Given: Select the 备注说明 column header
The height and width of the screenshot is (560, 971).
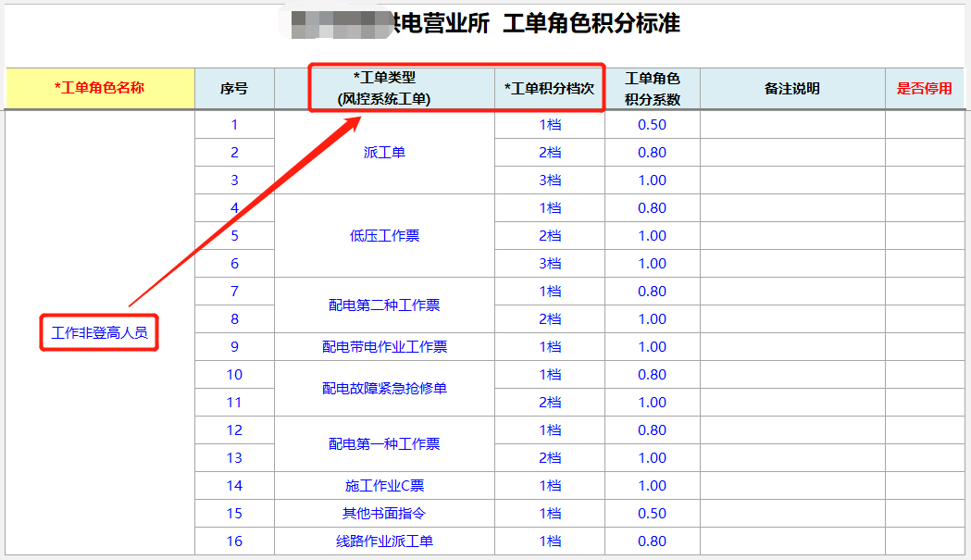Looking at the screenshot, I should pos(791,89).
